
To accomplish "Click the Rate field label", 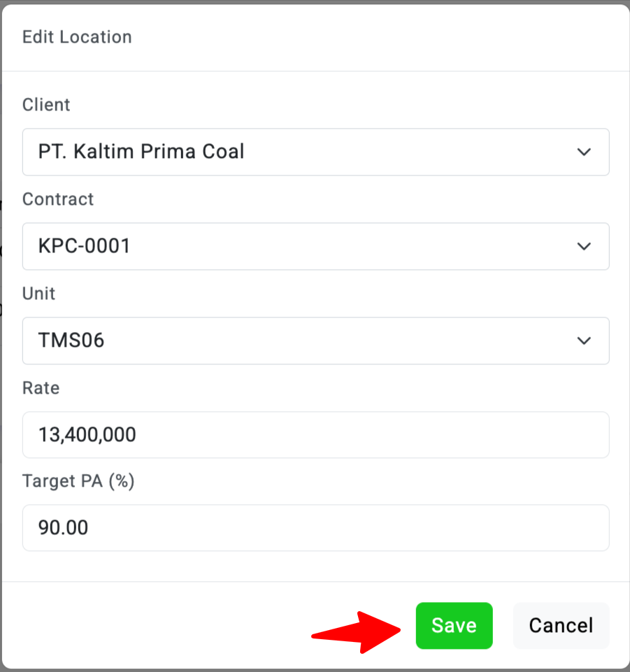I will [41, 388].
